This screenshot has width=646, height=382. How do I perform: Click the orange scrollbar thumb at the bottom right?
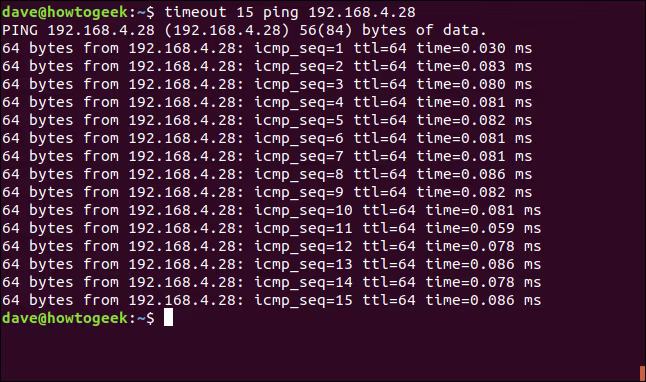point(642,373)
